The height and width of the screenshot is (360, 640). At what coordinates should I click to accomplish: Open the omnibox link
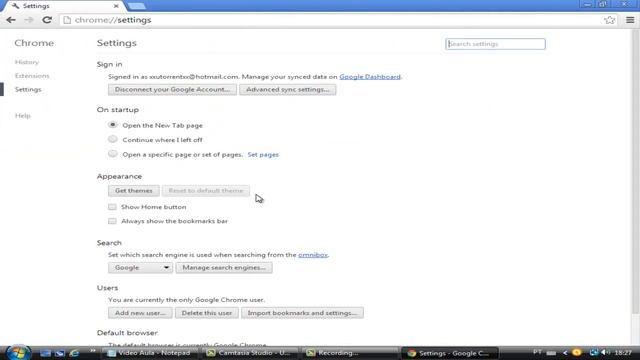(x=313, y=255)
